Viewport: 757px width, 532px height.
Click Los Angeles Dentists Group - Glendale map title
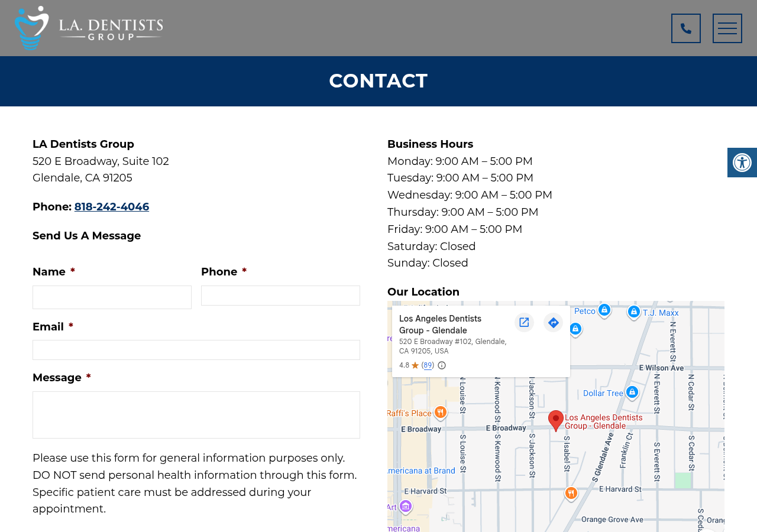point(441,324)
